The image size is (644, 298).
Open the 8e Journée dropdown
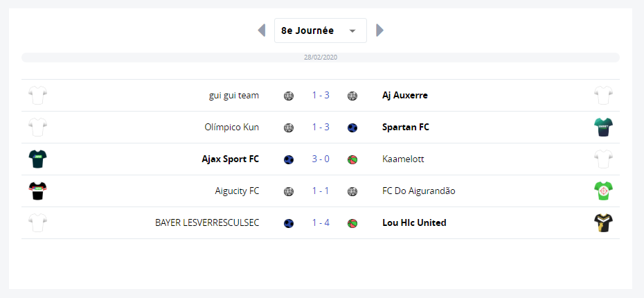tap(321, 30)
